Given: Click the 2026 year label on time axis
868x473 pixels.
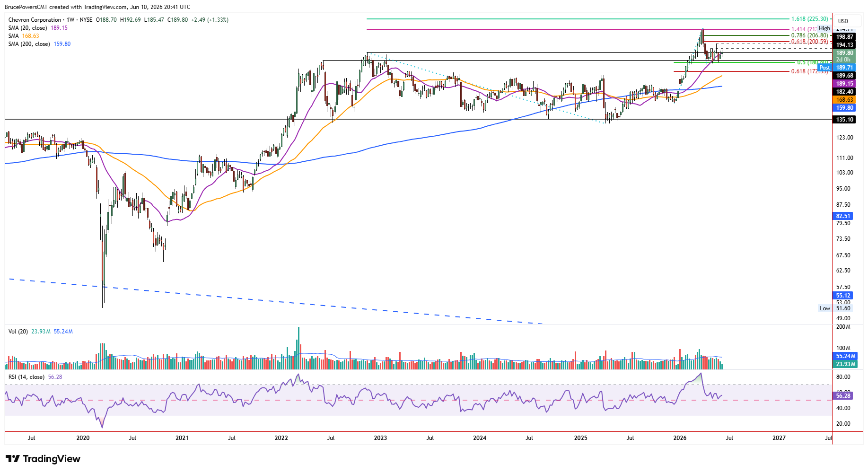Looking at the screenshot, I should 680,438.
